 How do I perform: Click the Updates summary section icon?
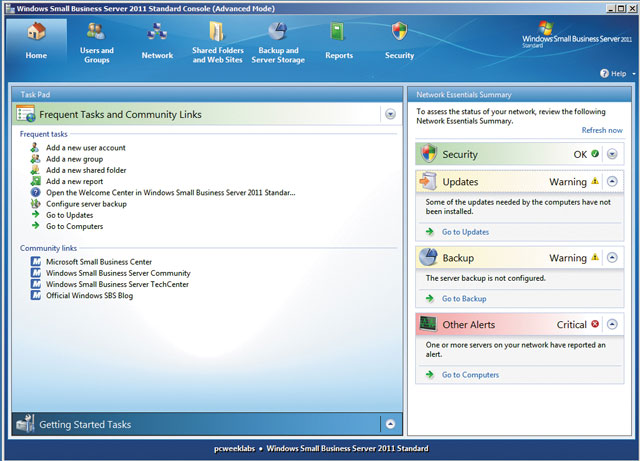point(428,181)
